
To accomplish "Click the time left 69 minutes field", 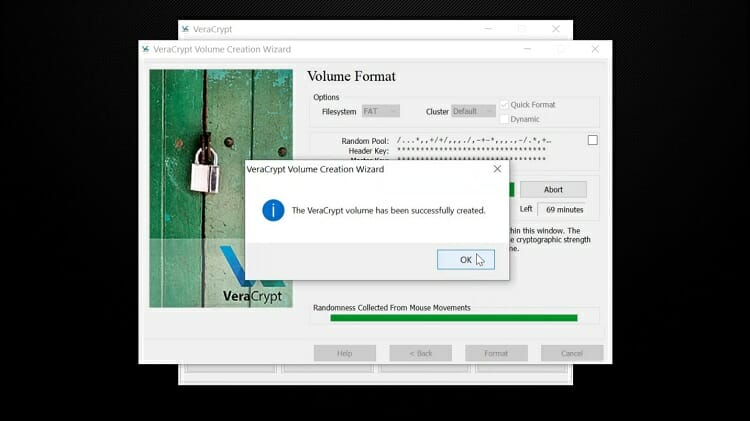I will click(x=562, y=209).
